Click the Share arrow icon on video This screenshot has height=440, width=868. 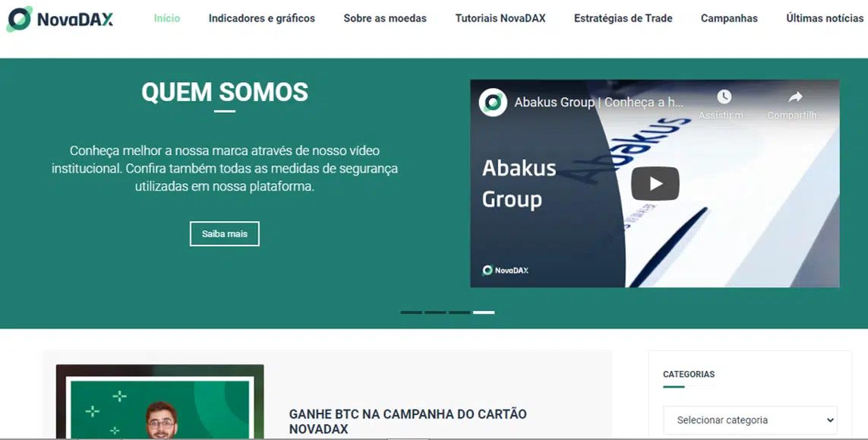point(796,97)
